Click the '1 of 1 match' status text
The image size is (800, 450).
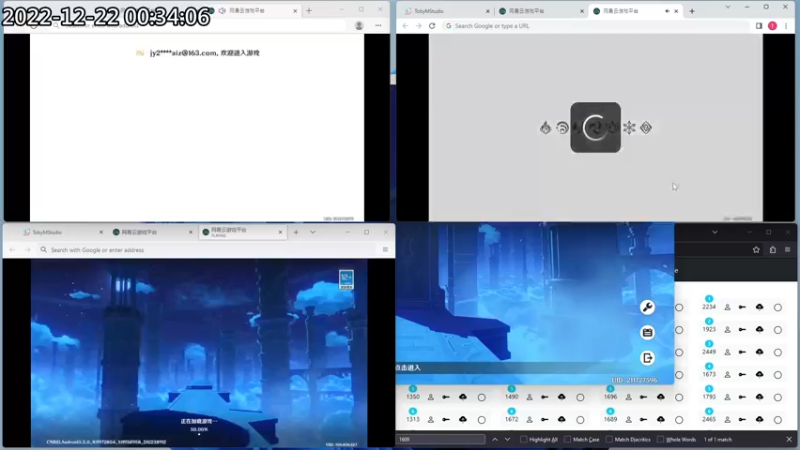click(718, 439)
